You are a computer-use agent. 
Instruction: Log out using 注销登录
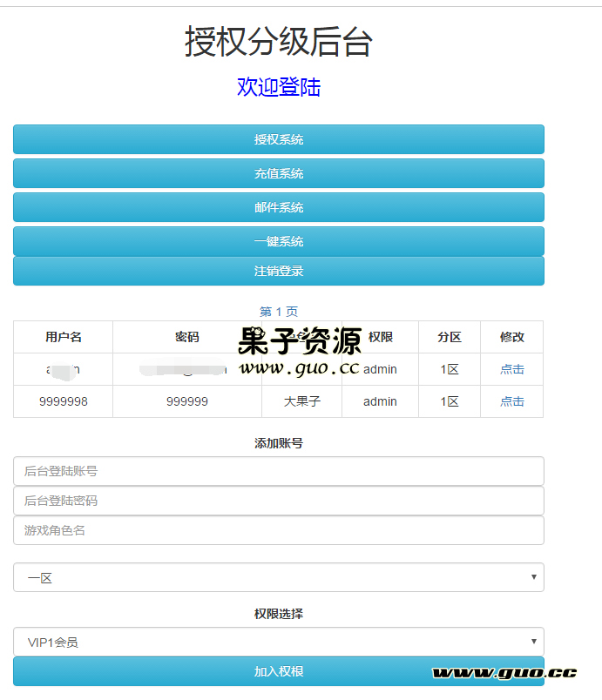pyautogui.click(x=279, y=271)
